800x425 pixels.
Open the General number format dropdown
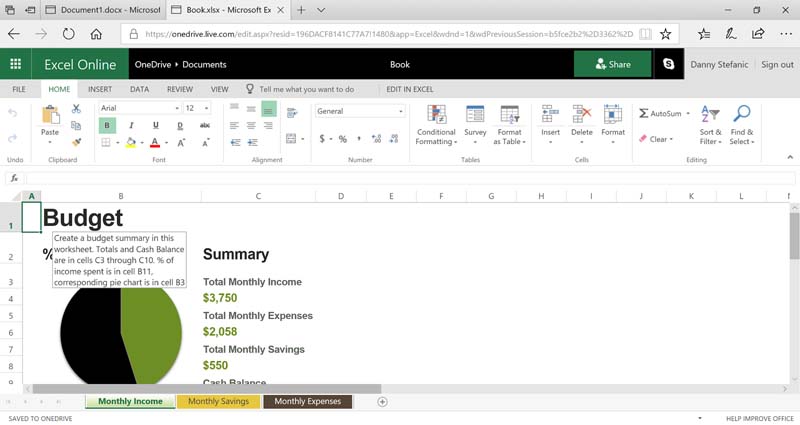coord(360,111)
